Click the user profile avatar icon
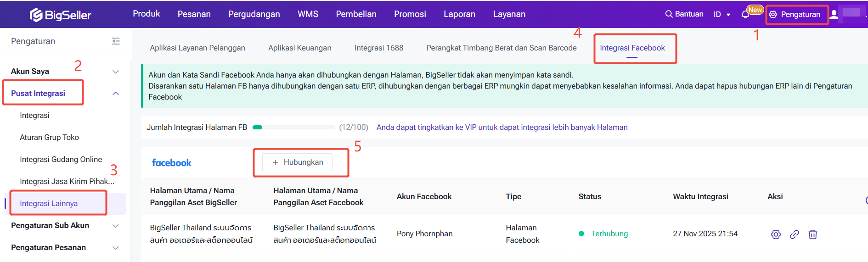 (x=834, y=15)
